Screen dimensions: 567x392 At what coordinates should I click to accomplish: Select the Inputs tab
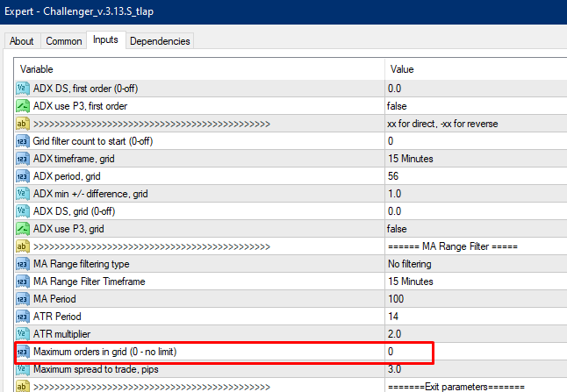[x=105, y=39]
